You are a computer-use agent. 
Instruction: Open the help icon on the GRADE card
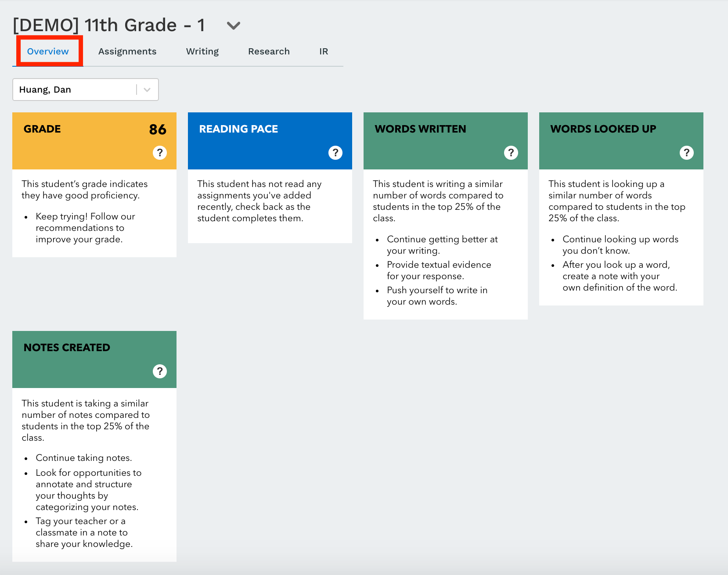click(160, 153)
